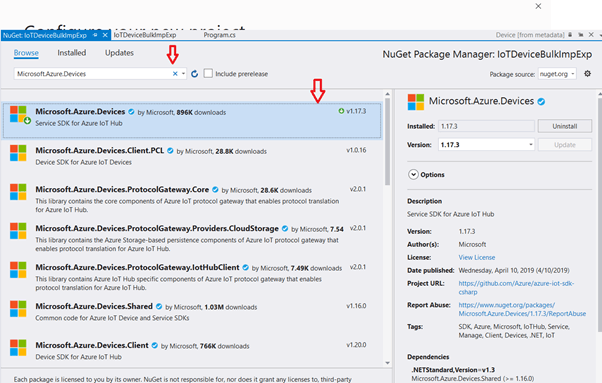Click Microsoft logo in package details pane
Screen dimensions: 602x383
coord(416,102)
